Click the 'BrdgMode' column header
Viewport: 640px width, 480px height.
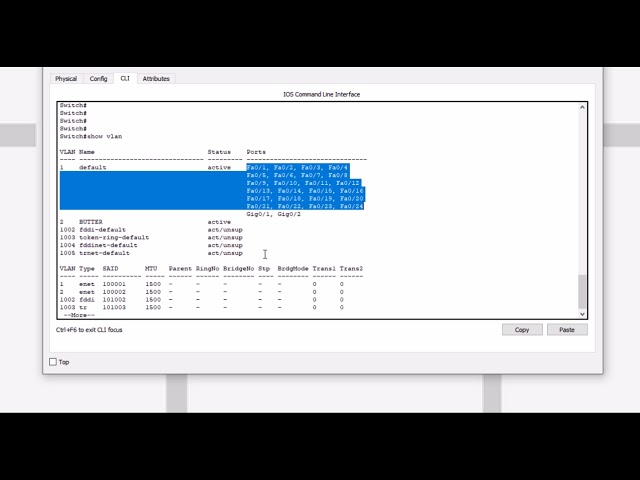point(293,269)
